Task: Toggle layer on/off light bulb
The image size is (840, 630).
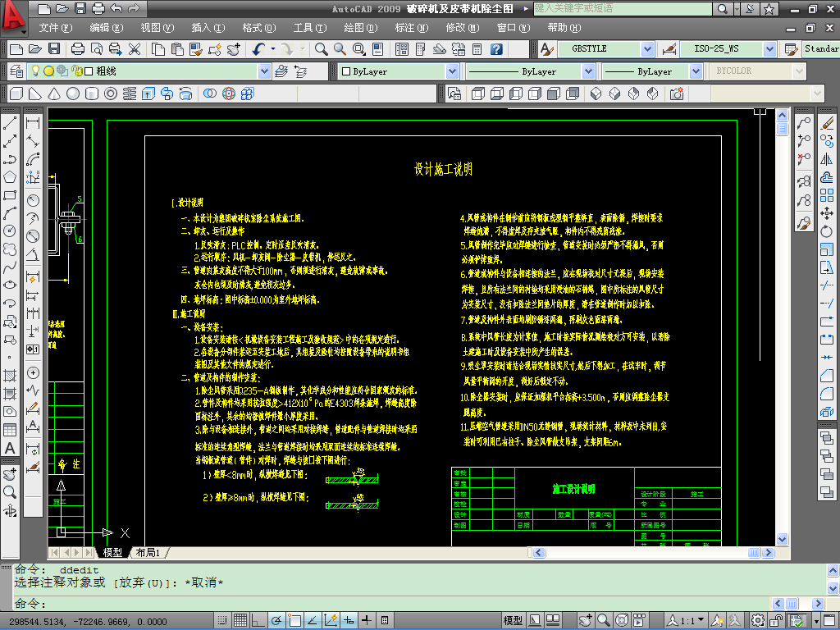Action: point(36,71)
